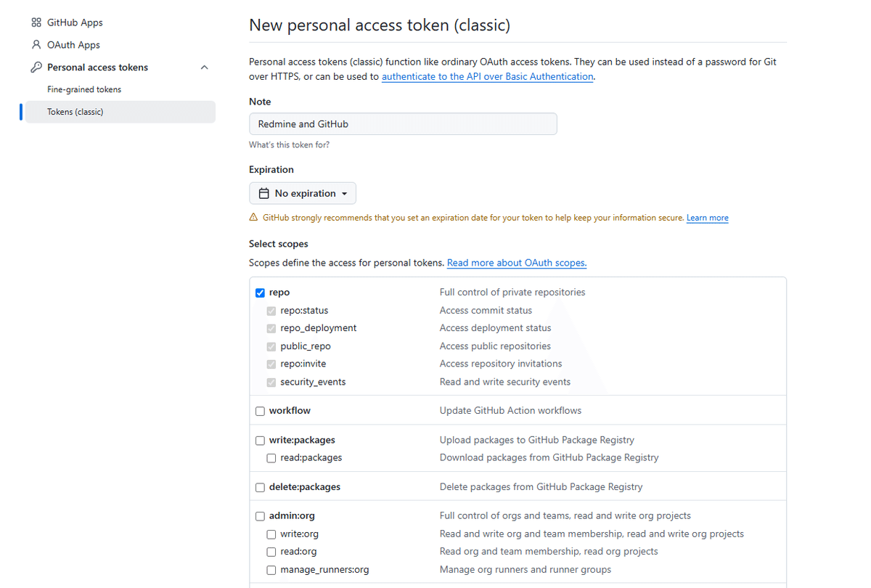Check the admin:org scope
This screenshot has width=871, height=588.
[260, 516]
